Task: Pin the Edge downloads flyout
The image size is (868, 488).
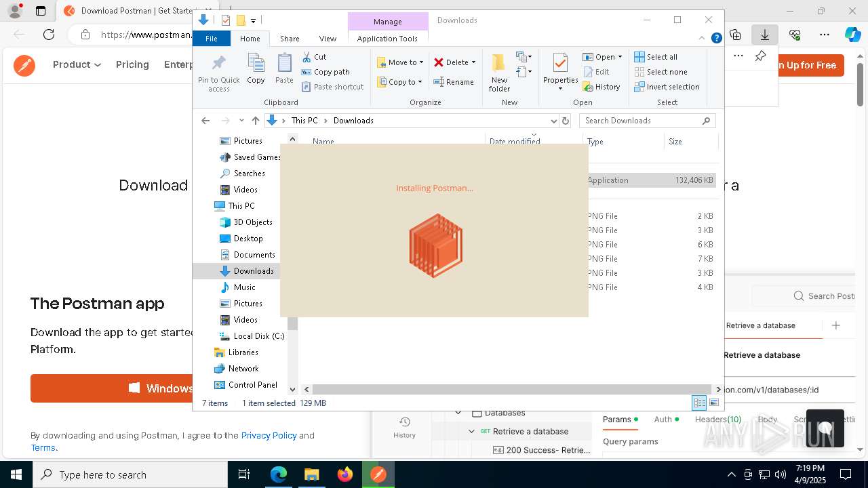Action: [x=760, y=56]
